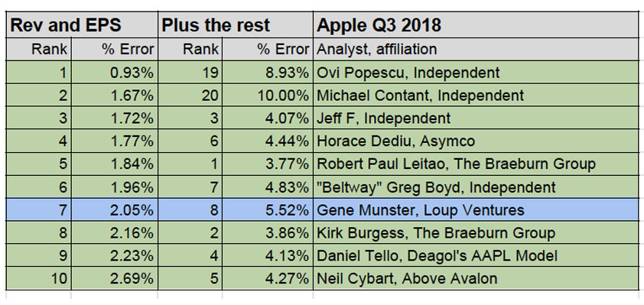Click the Horace Dediu, Asymco cell
The height and width of the screenshot is (305, 644).
(476, 141)
